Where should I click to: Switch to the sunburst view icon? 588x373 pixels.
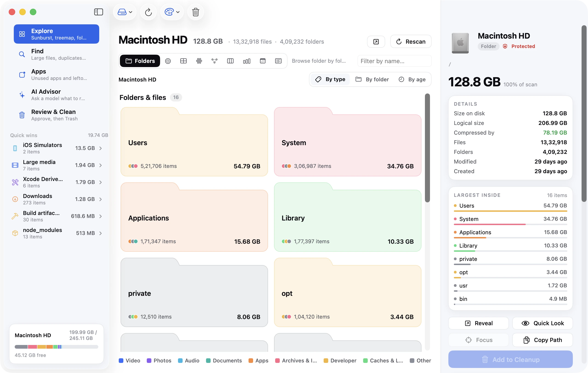pyautogui.click(x=168, y=61)
